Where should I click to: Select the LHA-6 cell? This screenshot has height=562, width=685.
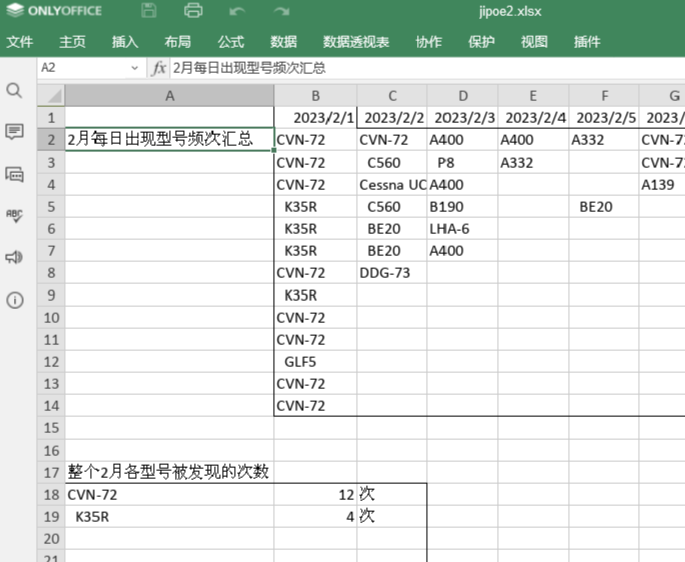point(463,229)
